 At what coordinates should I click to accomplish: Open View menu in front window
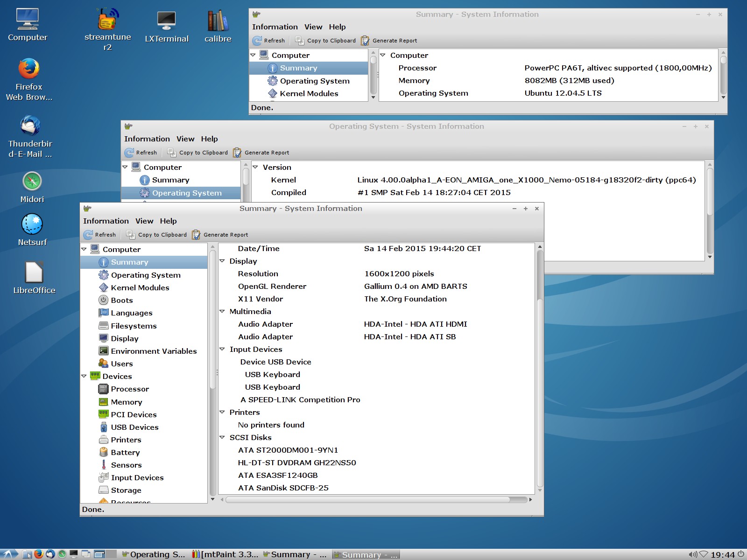click(x=144, y=221)
